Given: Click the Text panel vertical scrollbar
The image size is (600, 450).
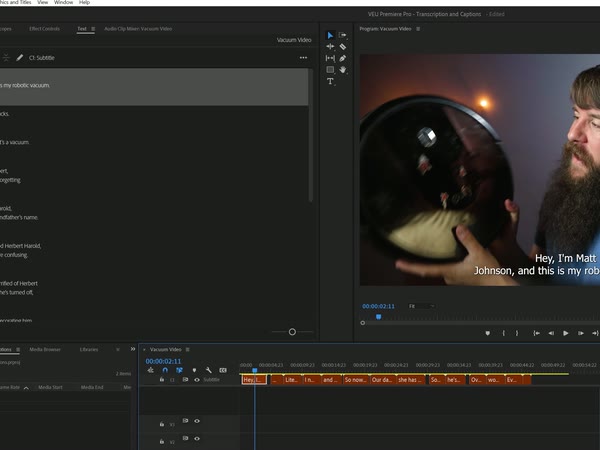Looking at the screenshot, I should 311,135.
